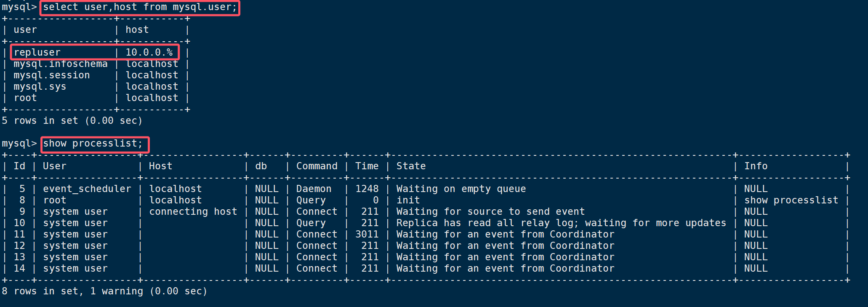Click the 'select user,host from mysql.user;' command
868x307 pixels.
tap(140, 7)
